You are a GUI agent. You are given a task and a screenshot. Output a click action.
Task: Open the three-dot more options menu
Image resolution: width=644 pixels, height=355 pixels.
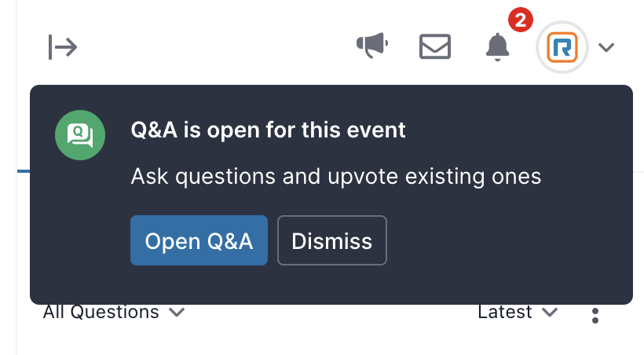coord(595,316)
